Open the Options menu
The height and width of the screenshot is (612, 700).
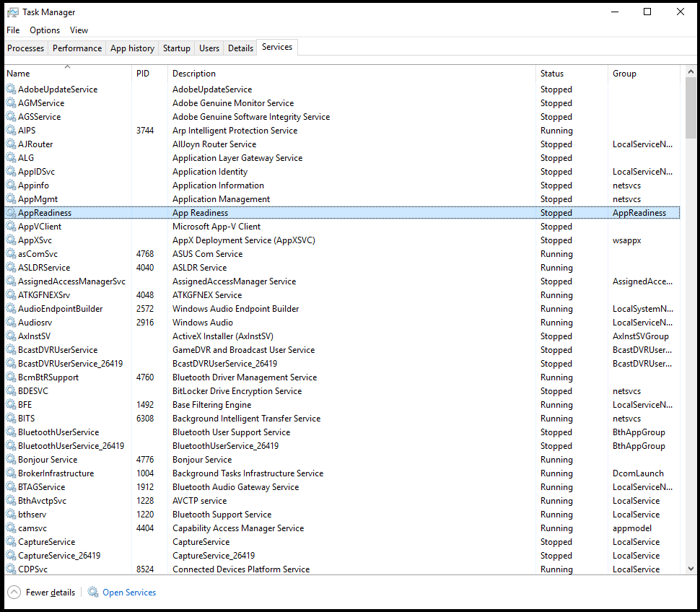[x=45, y=30]
